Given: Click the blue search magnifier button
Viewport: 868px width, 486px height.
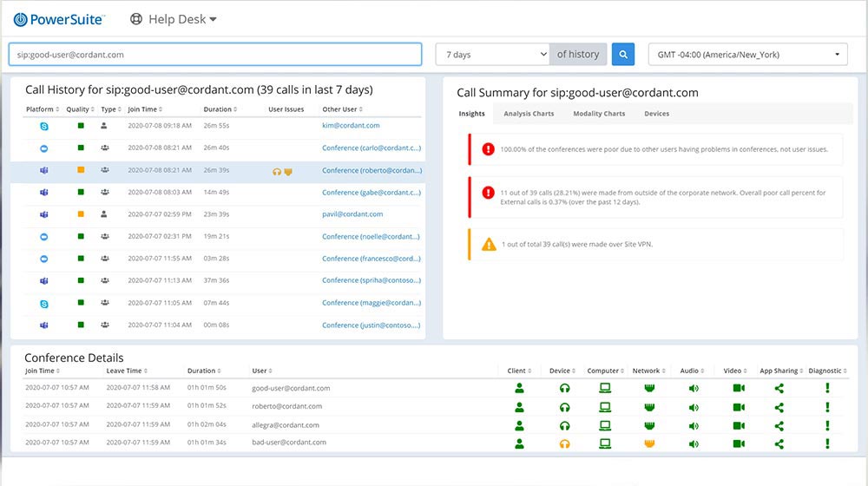Looking at the screenshot, I should point(622,55).
